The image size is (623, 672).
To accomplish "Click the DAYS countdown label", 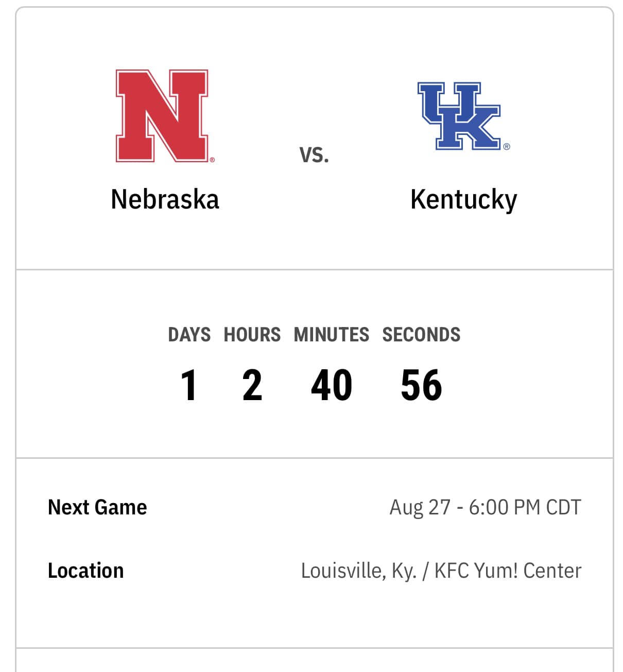I will coord(189,335).
